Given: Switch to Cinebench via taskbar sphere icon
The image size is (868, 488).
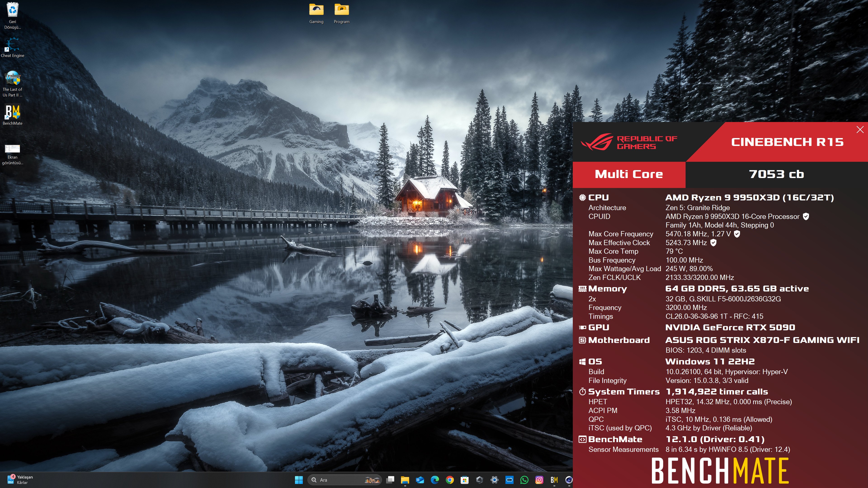Looking at the screenshot, I should pyautogui.click(x=569, y=480).
